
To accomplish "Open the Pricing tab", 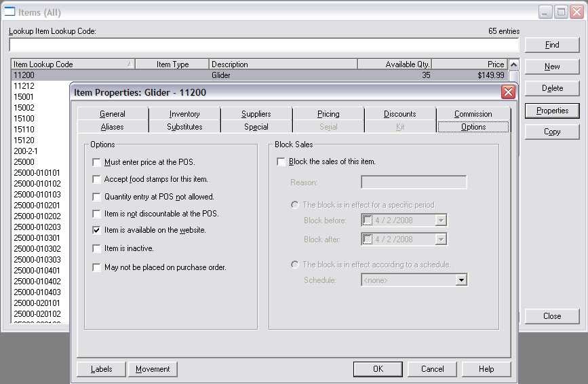I will pos(328,113).
